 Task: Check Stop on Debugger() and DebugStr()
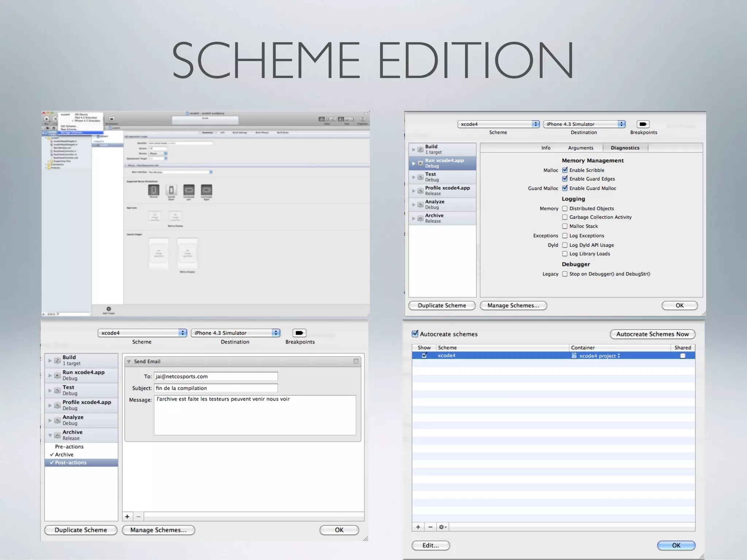click(x=565, y=274)
